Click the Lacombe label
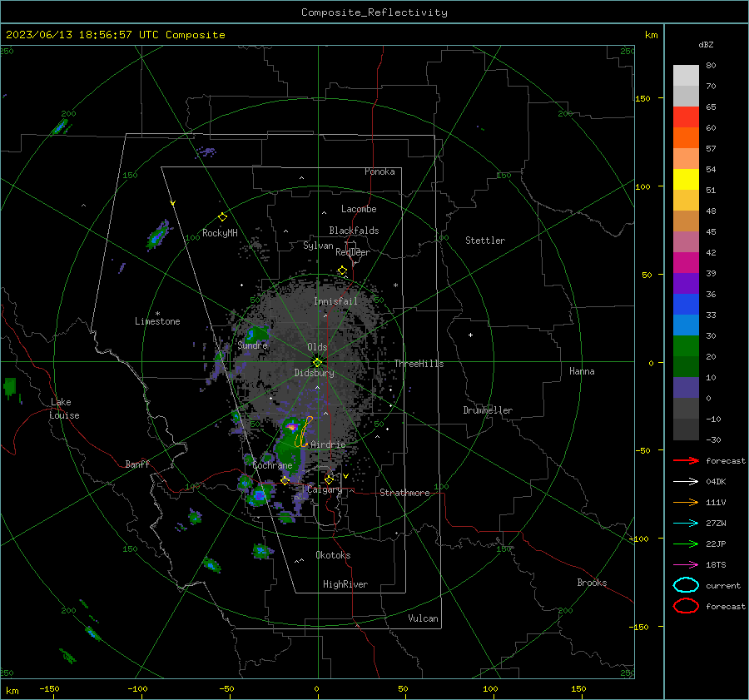The height and width of the screenshot is (700, 749). click(x=359, y=209)
